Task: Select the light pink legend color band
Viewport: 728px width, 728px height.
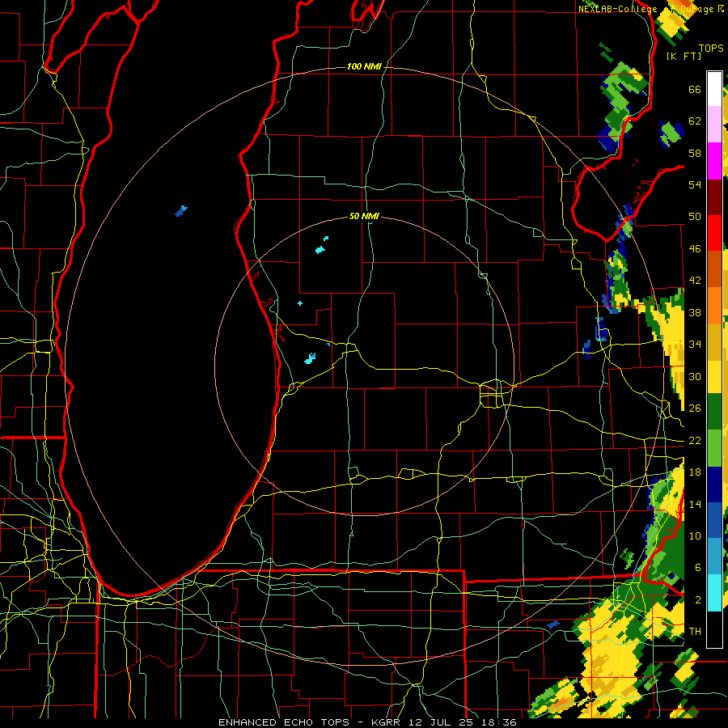Action: click(714, 124)
